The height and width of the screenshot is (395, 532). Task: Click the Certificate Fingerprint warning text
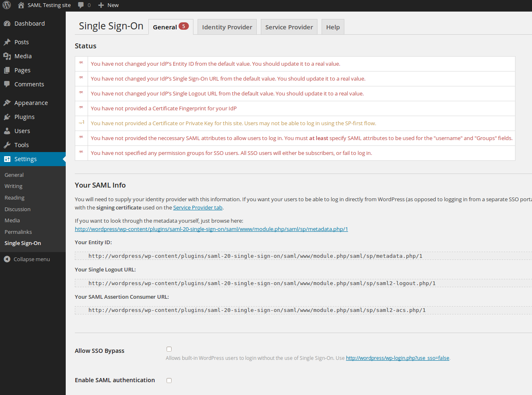coord(164,109)
